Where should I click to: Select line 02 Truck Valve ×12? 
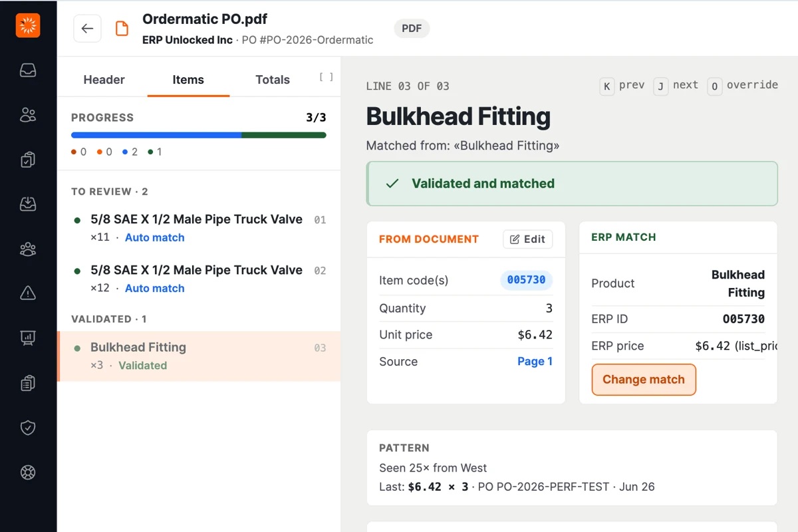[x=199, y=279]
